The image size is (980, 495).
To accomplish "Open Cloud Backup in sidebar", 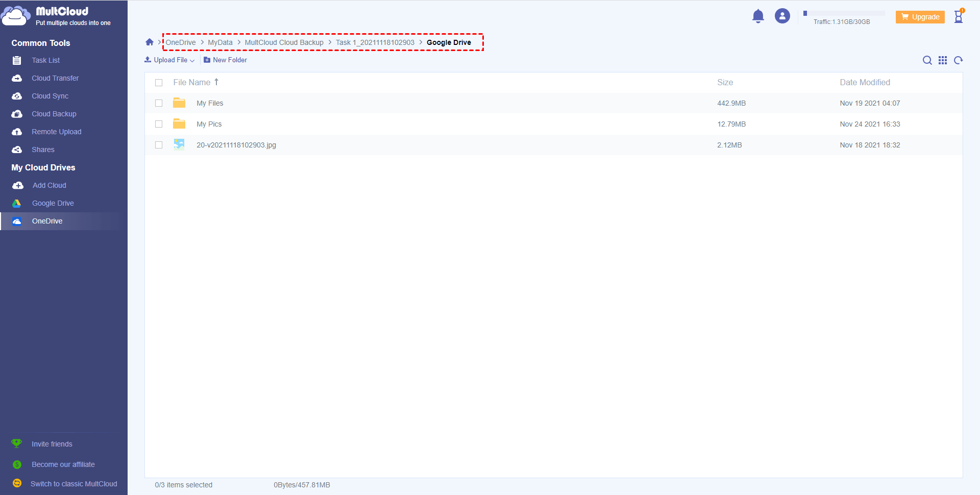I will coord(54,114).
